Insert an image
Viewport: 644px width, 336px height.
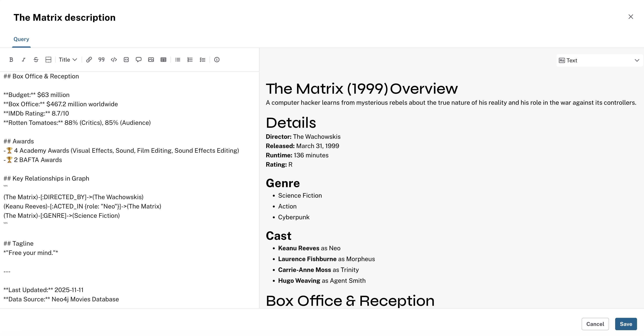pos(151,60)
